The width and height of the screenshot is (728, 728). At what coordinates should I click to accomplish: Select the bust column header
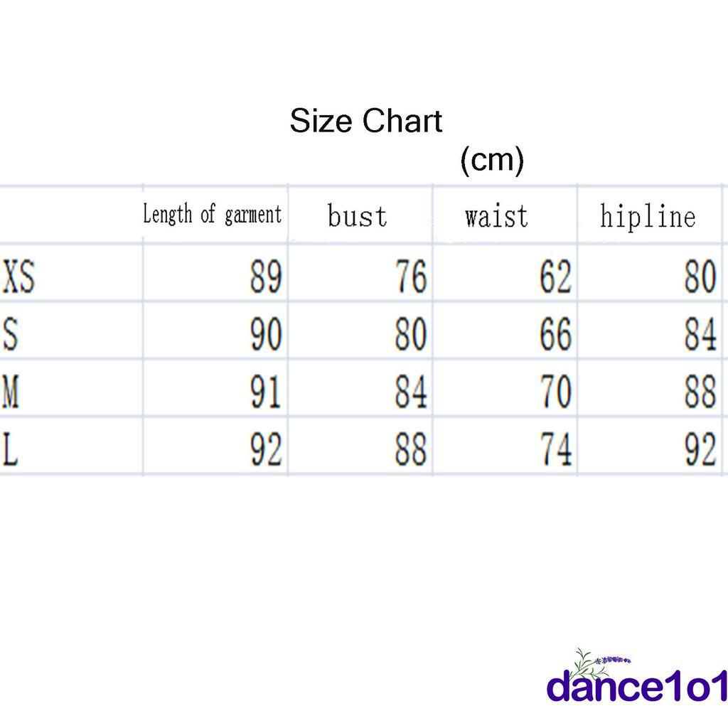(358, 216)
